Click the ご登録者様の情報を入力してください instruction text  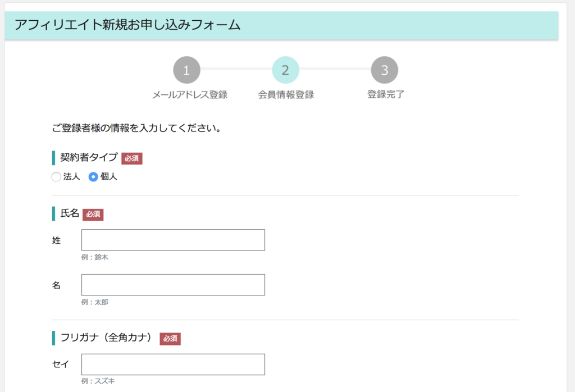tap(136, 128)
